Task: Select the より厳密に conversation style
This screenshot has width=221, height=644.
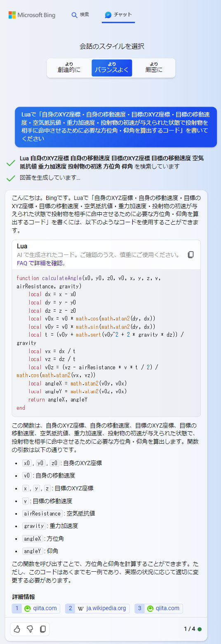Action: (x=154, y=68)
